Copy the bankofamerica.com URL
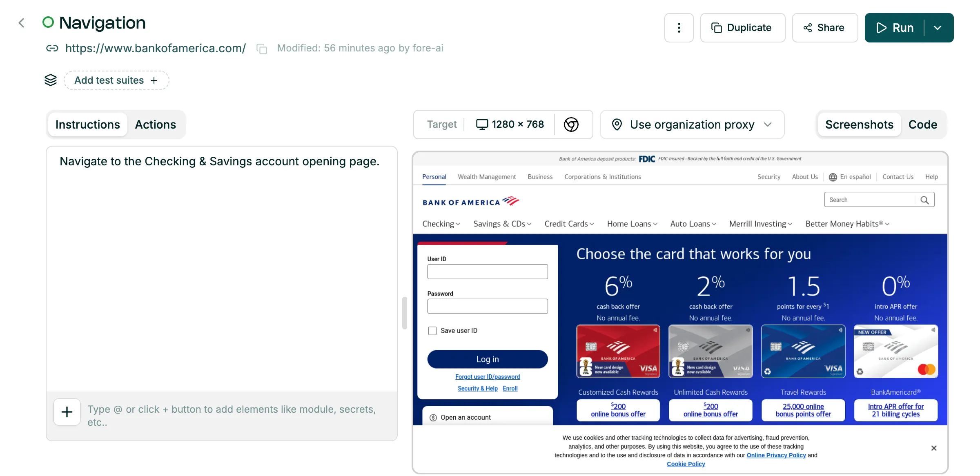980x476 pixels. 262,49
